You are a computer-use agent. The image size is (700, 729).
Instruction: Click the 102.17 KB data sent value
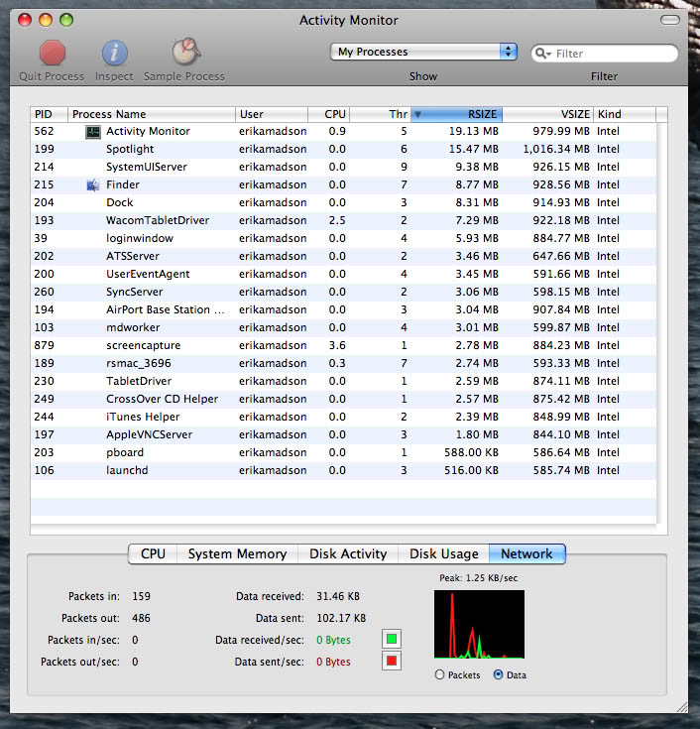pos(341,618)
